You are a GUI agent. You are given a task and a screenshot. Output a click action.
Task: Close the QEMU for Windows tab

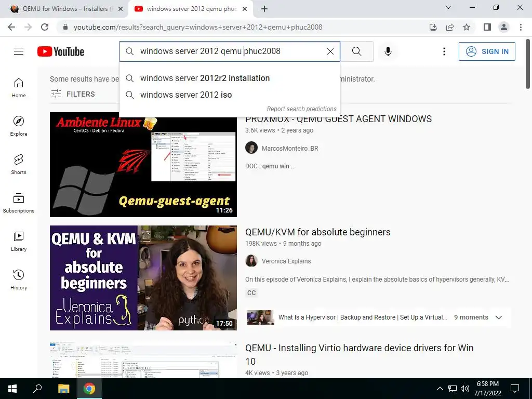pos(120,9)
